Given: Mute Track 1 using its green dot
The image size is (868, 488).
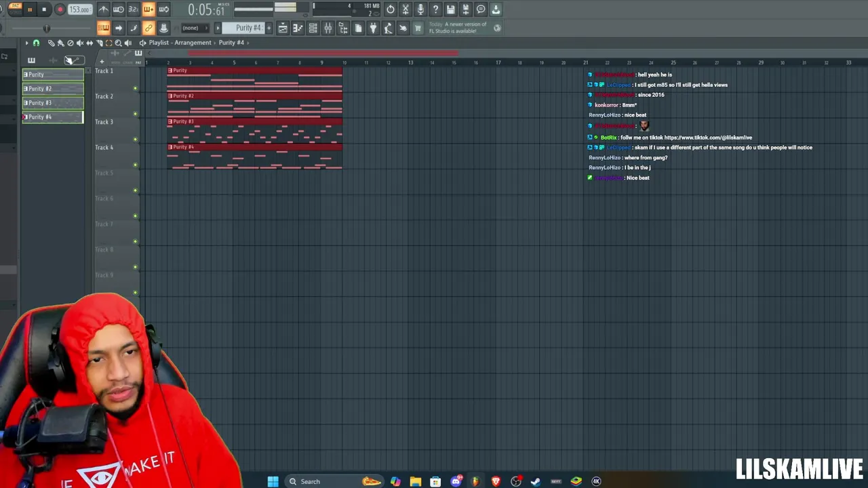Looking at the screenshot, I should [x=135, y=88].
